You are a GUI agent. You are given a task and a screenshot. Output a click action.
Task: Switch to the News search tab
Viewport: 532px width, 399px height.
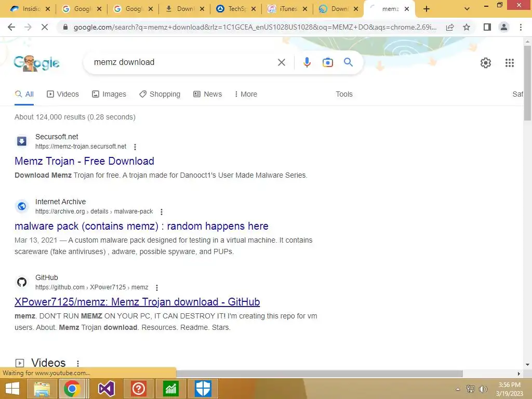[x=208, y=94]
